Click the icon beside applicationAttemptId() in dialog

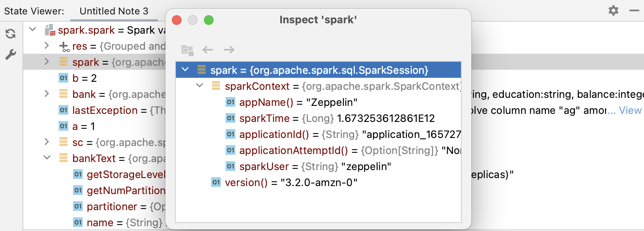pyautogui.click(x=230, y=150)
